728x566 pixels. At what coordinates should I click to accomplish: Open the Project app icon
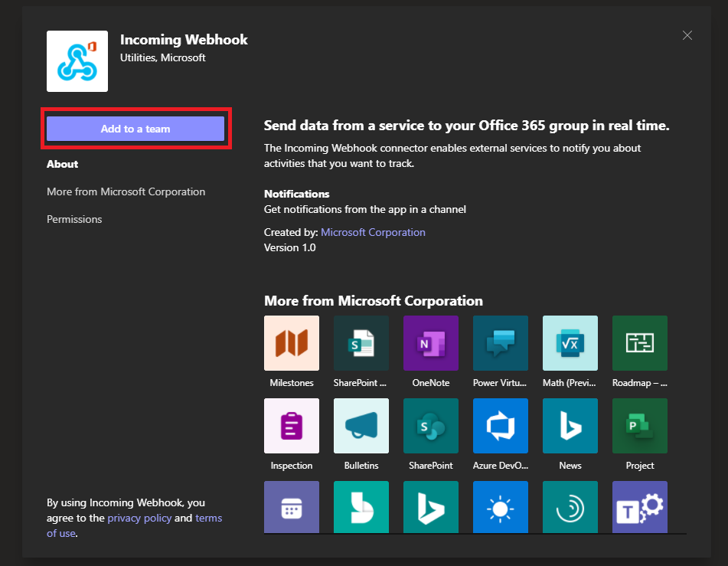[x=640, y=426]
